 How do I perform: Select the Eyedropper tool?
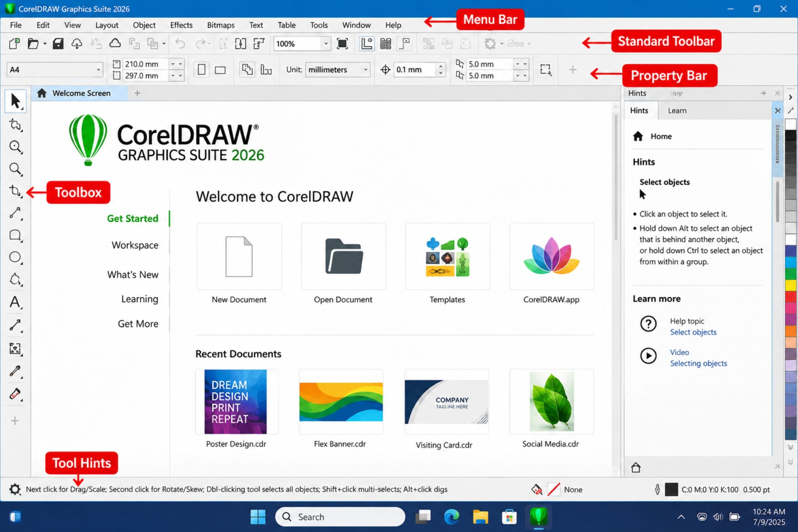15,371
